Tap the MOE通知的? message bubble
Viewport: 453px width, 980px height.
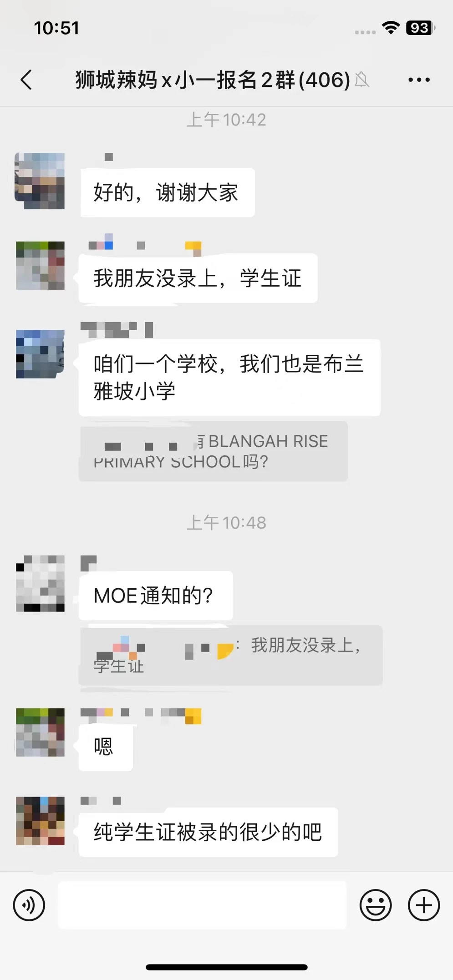pyautogui.click(x=156, y=596)
